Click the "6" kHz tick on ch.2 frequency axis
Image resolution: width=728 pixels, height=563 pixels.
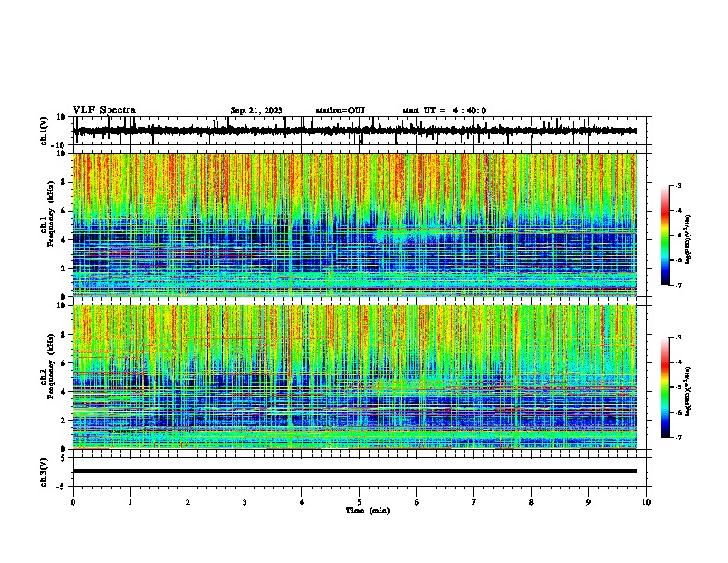click(x=64, y=362)
